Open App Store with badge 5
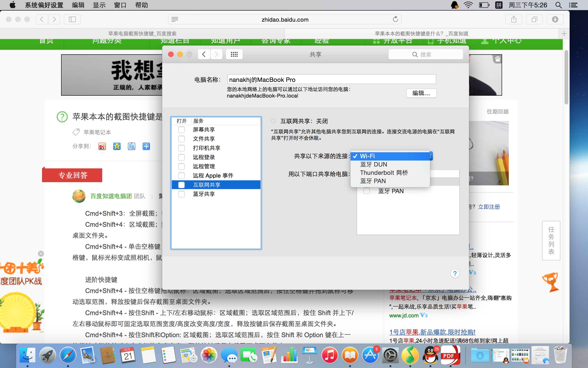The width and height of the screenshot is (588, 368). point(370,355)
